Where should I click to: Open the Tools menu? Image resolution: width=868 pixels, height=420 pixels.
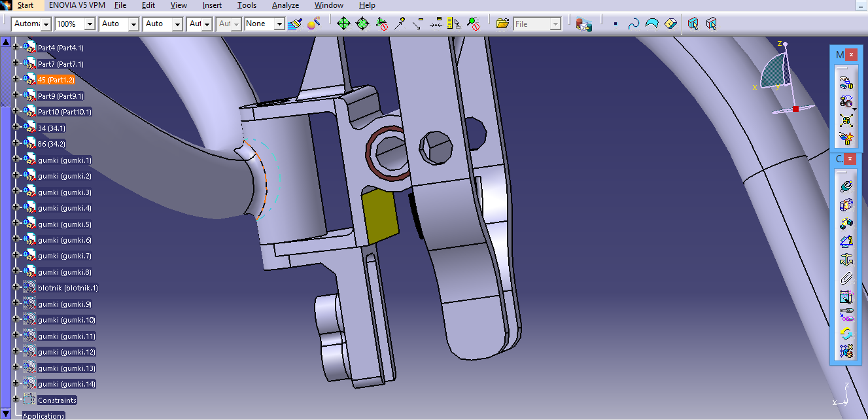pyautogui.click(x=247, y=5)
